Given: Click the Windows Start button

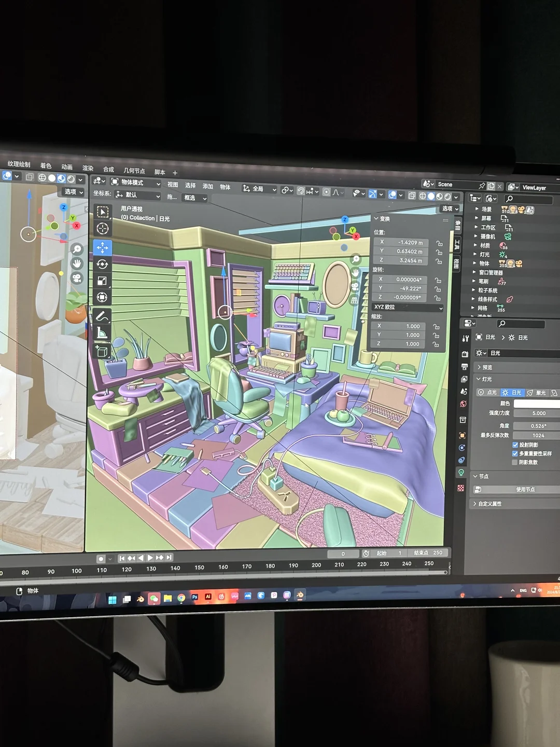Looking at the screenshot, I should pyautogui.click(x=112, y=600).
